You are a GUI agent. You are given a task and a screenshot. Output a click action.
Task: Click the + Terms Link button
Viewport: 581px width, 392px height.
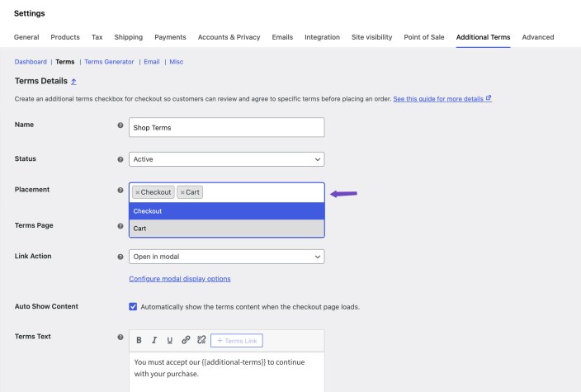[x=237, y=341]
